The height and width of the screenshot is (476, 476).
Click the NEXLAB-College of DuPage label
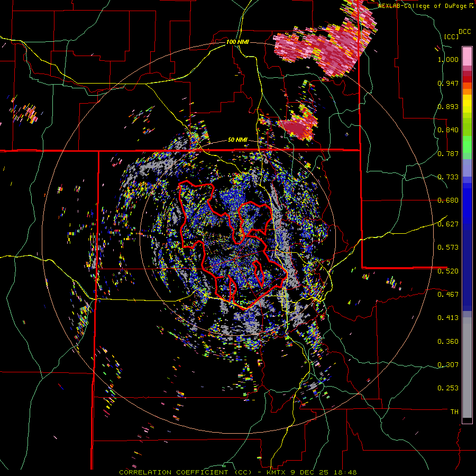422,6
